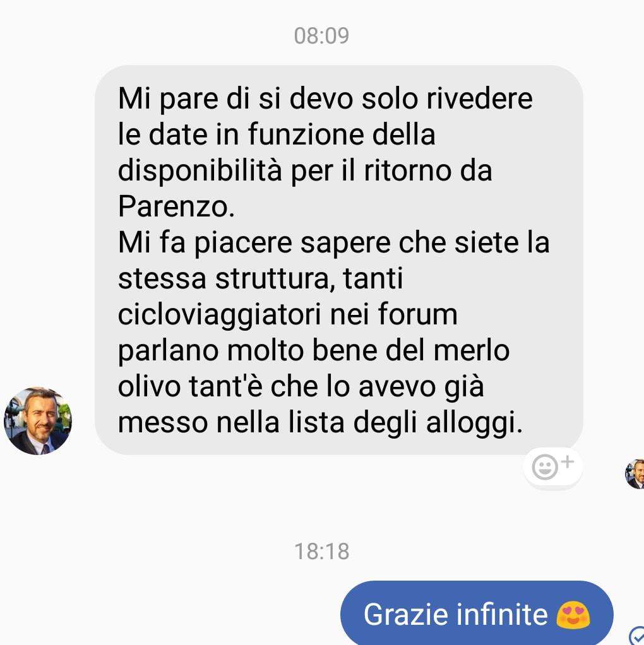This screenshot has width=644, height=645.
Task: Click the word "rivedere" on the first line
Action: coord(480,98)
